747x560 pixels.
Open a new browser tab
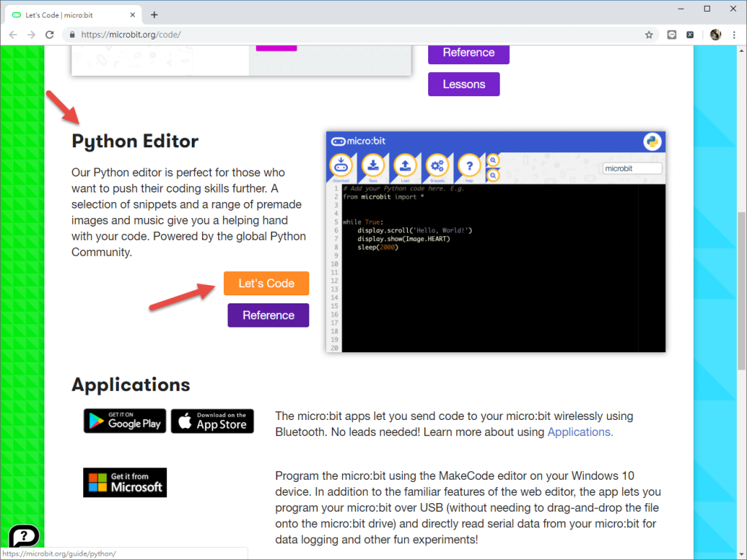(x=154, y=15)
